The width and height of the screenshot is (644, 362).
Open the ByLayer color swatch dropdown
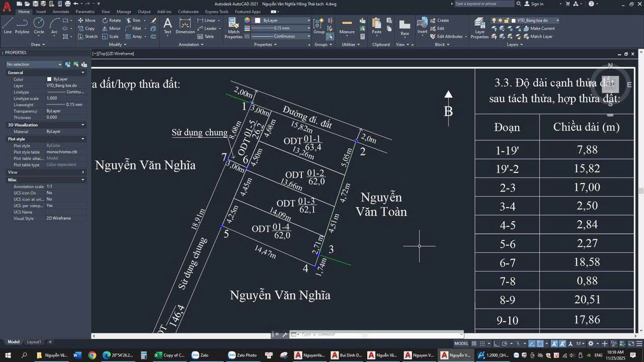[x=308, y=21]
